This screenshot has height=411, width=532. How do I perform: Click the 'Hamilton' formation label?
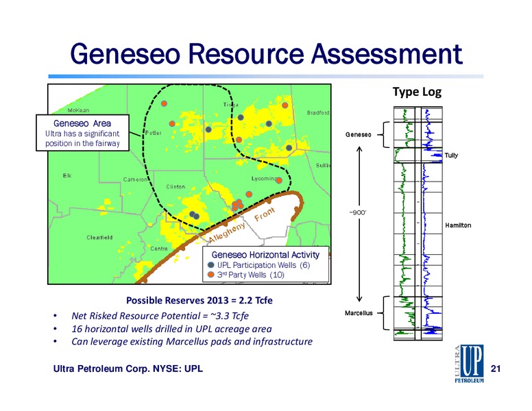[x=458, y=225]
